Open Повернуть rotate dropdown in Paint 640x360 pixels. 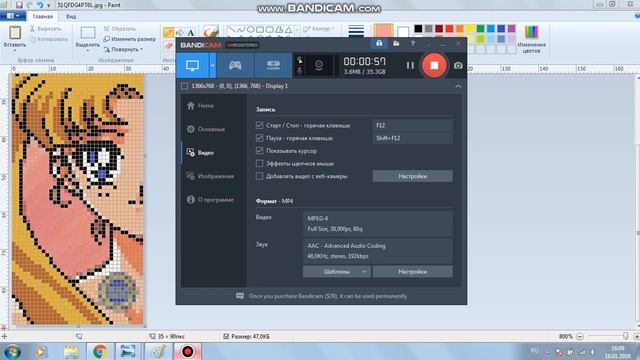pos(123,49)
